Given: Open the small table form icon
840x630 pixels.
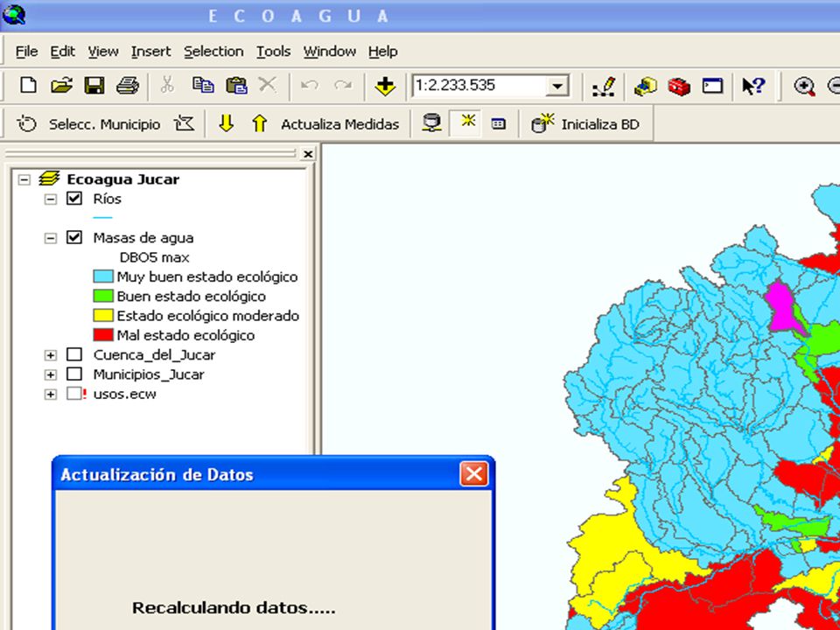Looking at the screenshot, I should click(x=498, y=124).
